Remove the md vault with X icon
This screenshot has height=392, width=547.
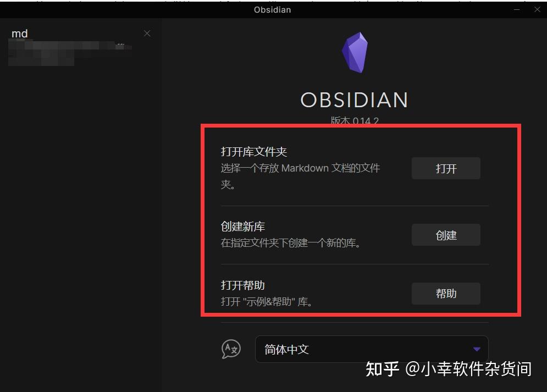pyautogui.click(x=147, y=34)
